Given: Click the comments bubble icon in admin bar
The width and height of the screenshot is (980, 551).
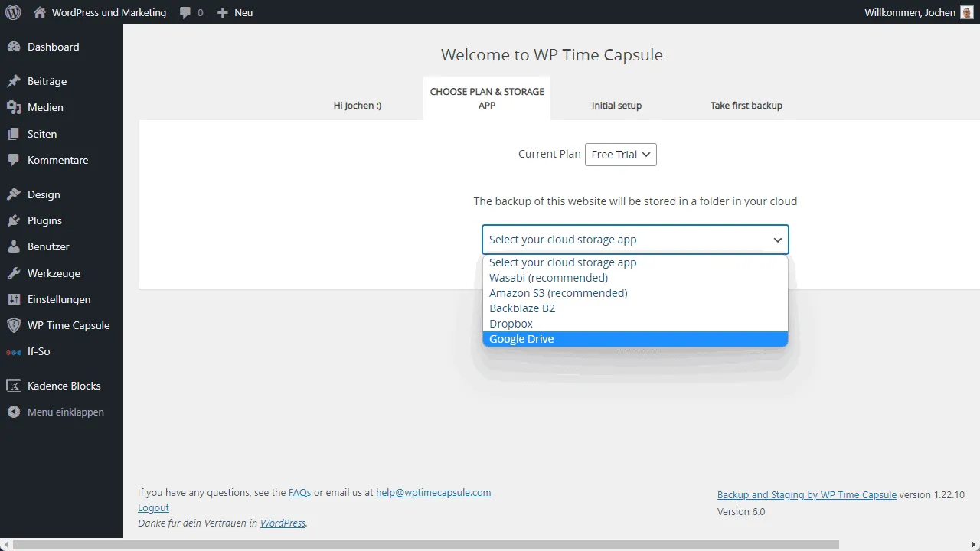Looking at the screenshot, I should coord(185,13).
